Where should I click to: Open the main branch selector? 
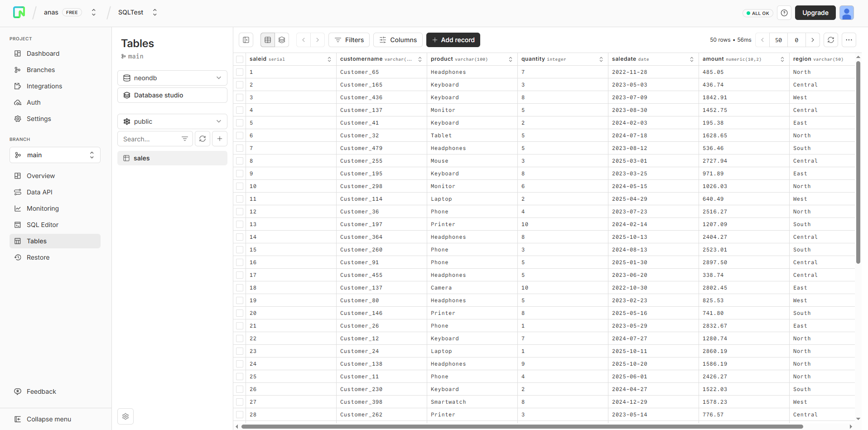click(55, 155)
